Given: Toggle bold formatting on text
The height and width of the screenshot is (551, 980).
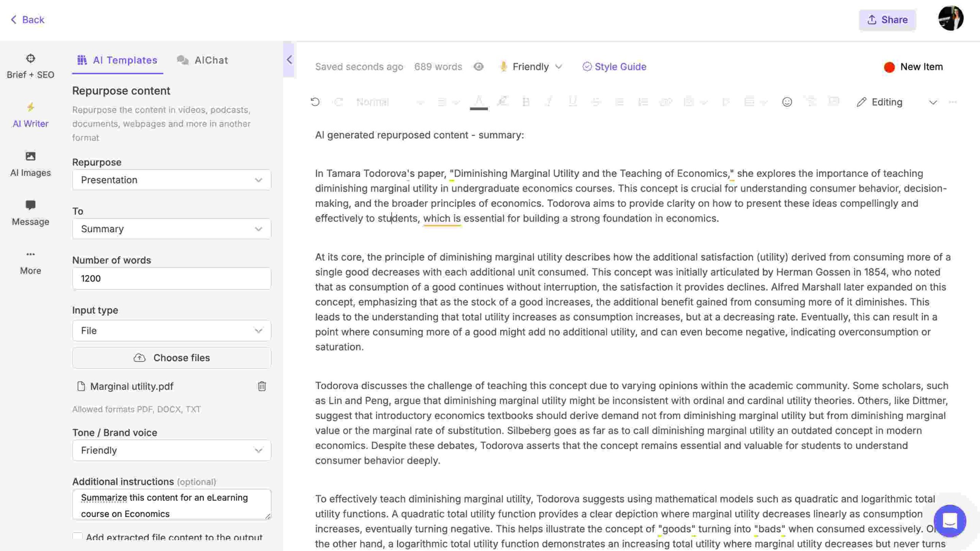Looking at the screenshot, I should 525,102.
